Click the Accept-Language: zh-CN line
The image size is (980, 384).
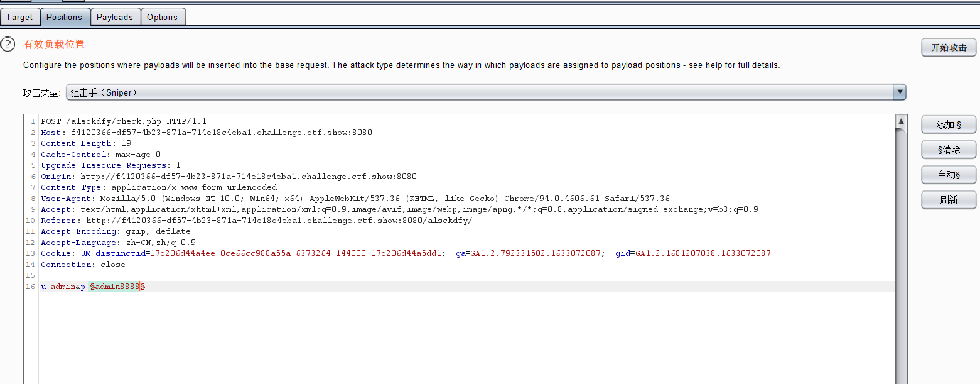tap(118, 243)
